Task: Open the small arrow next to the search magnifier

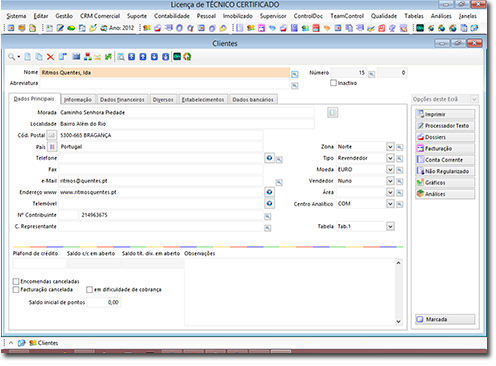Action: pos(19,57)
